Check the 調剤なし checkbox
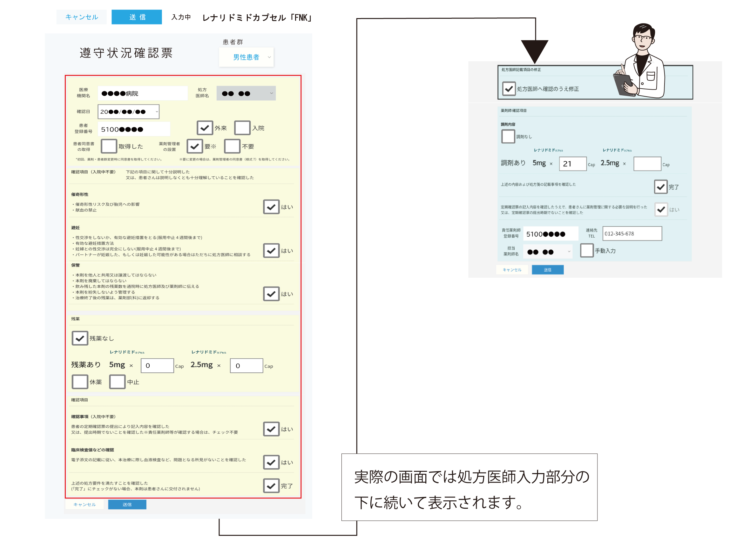 [508, 136]
